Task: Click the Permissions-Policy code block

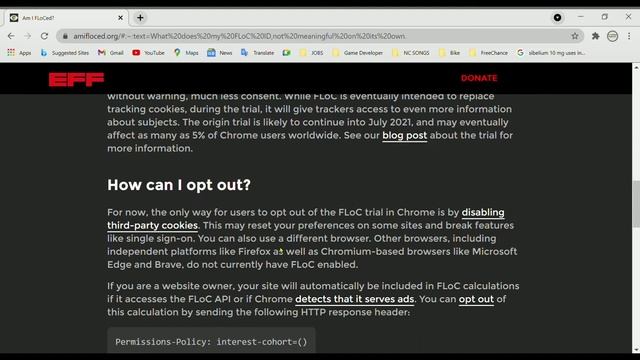Action: pyautogui.click(x=211, y=341)
